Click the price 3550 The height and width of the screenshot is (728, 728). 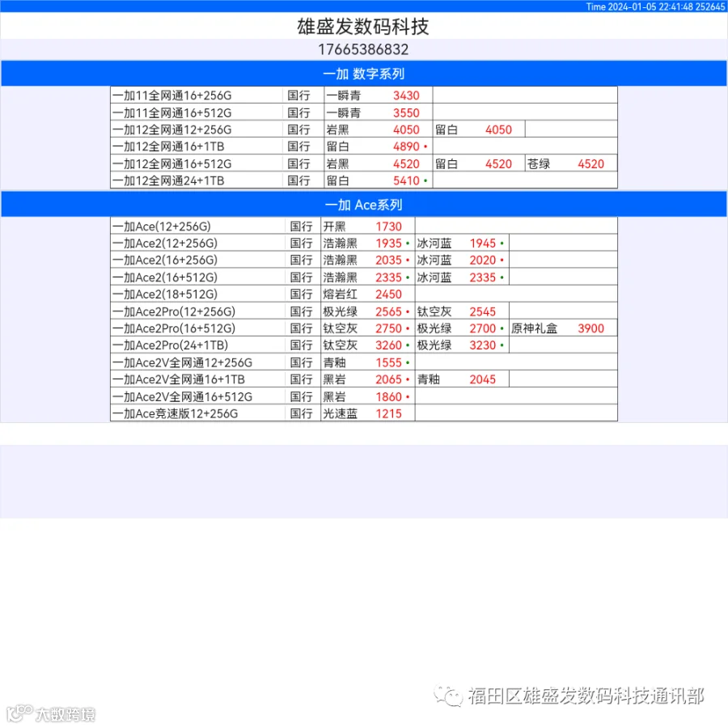click(406, 112)
